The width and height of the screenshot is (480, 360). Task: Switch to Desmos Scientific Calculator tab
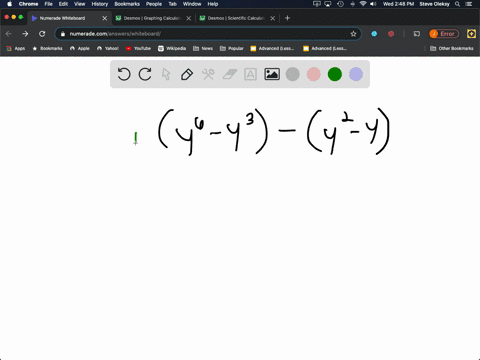[236, 18]
